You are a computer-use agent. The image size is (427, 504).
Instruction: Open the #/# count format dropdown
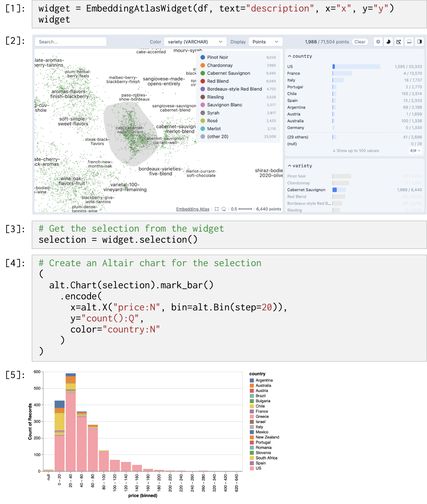tap(415, 151)
